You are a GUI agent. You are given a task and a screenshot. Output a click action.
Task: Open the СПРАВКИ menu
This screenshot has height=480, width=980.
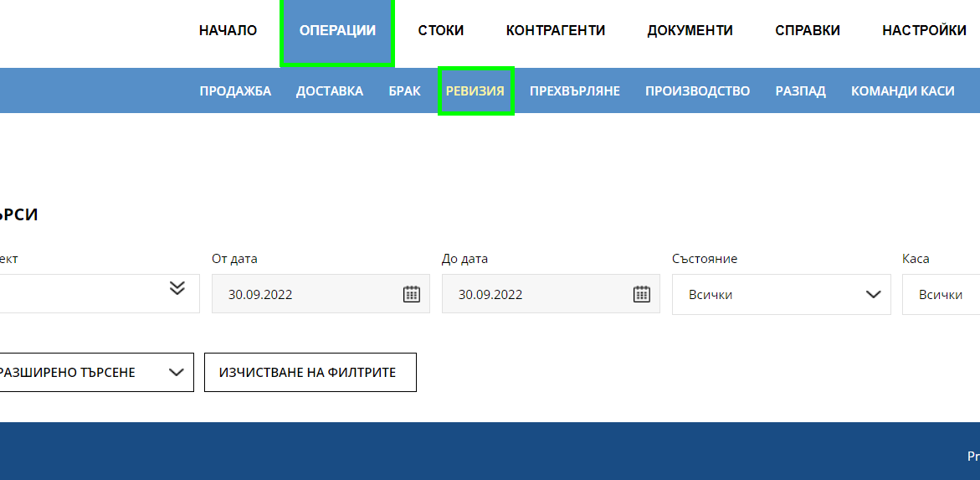click(x=808, y=31)
